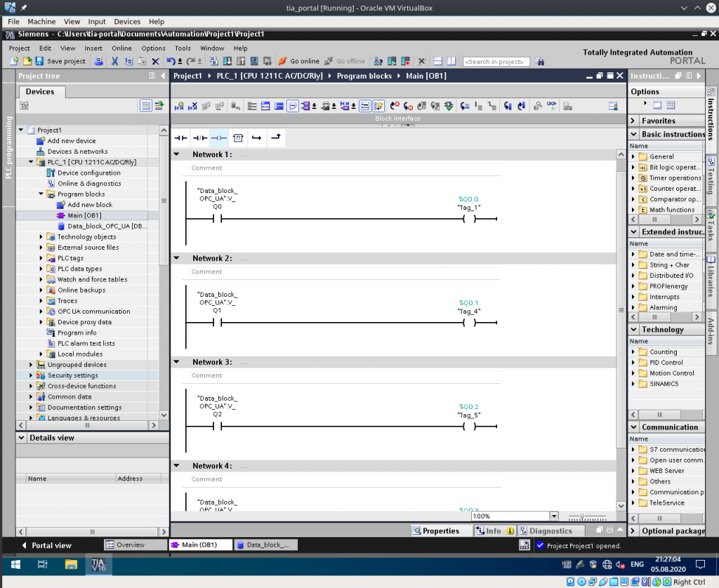Screen dimensions: 719x588
Task: Open the Windows Start menu
Action: (15, 564)
